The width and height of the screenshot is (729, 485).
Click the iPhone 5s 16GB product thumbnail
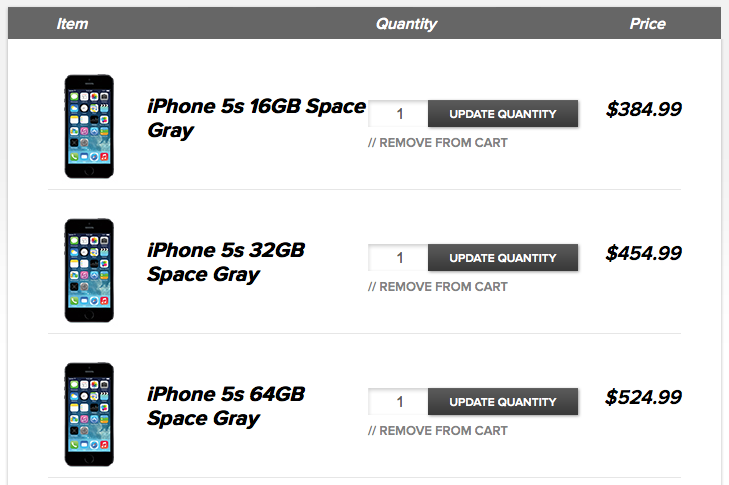(x=89, y=126)
